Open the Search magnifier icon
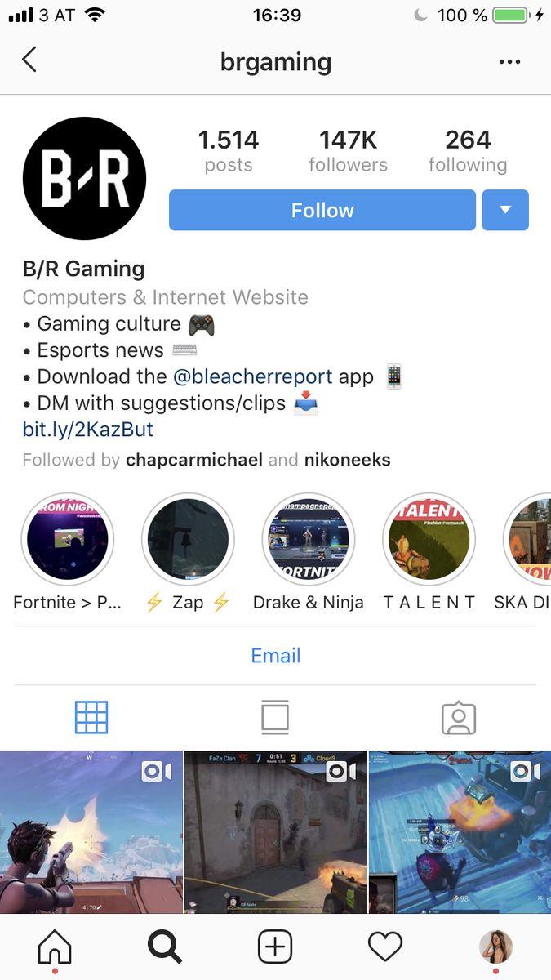Viewport: 551px width, 980px height. [x=164, y=947]
